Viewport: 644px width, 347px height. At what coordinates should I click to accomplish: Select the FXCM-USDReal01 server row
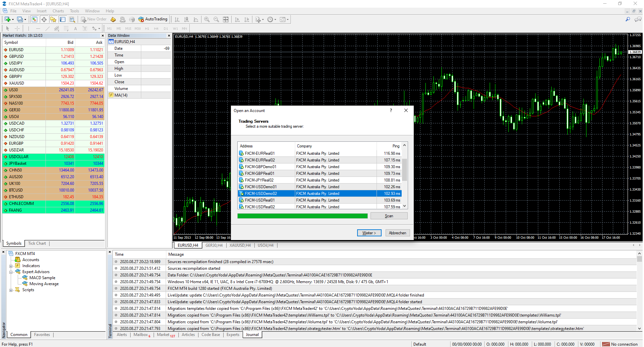pos(259,200)
